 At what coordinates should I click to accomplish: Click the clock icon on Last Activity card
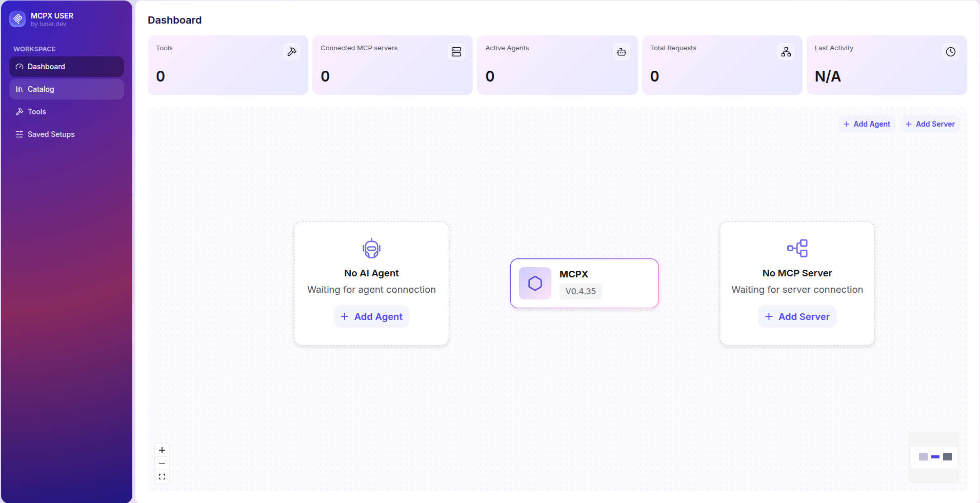point(951,52)
